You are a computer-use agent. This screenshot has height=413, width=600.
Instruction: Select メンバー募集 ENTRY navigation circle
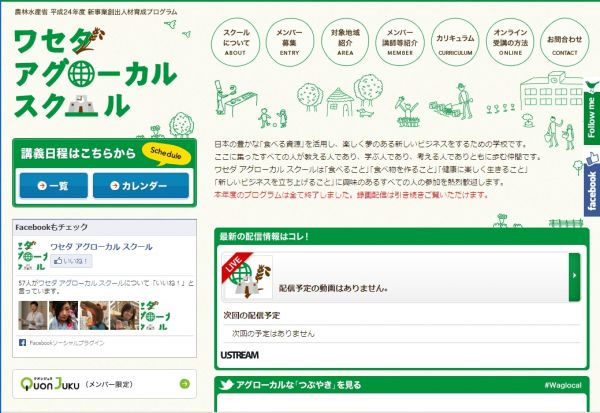290,42
